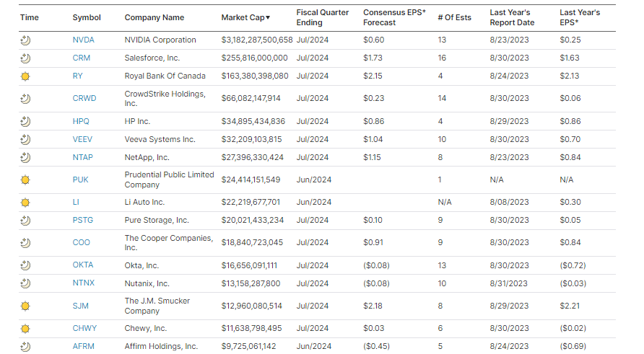Open the NVDA symbol link
The image size is (644, 354).
(83, 40)
